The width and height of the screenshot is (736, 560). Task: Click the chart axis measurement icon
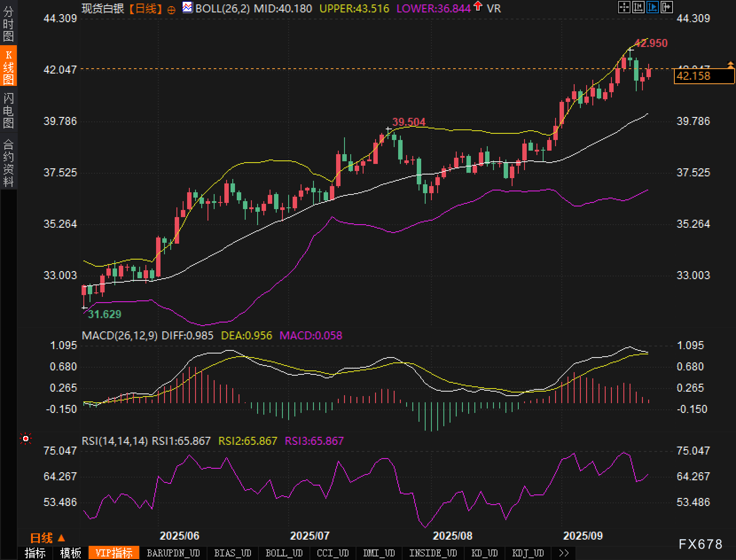638,7
